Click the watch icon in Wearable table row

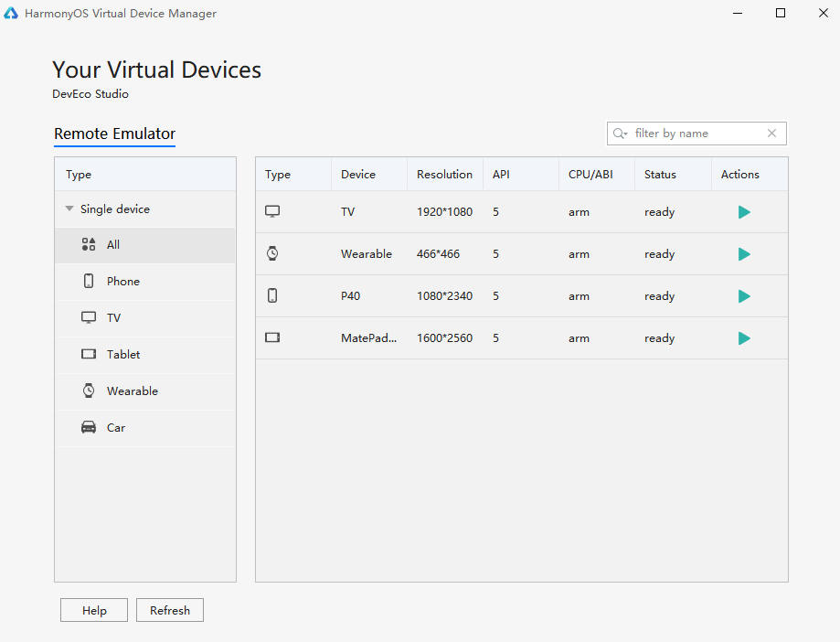pyautogui.click(x=272, y=253)
